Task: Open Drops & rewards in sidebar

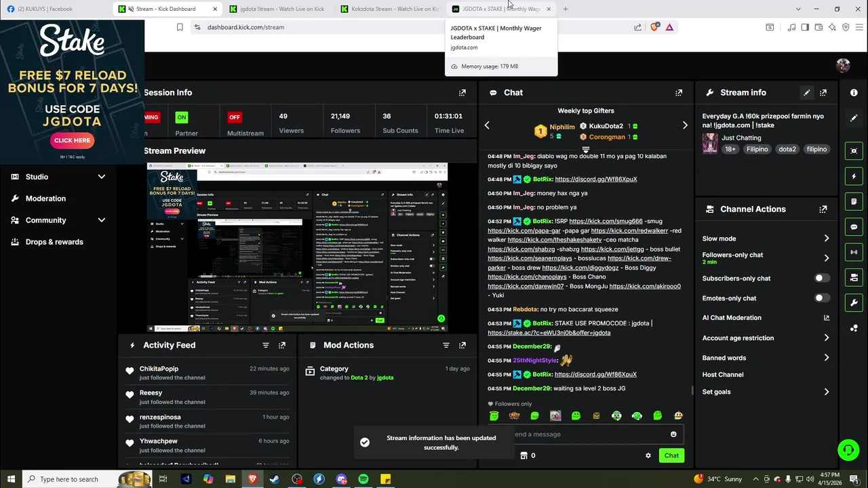Action: point(54,242)
